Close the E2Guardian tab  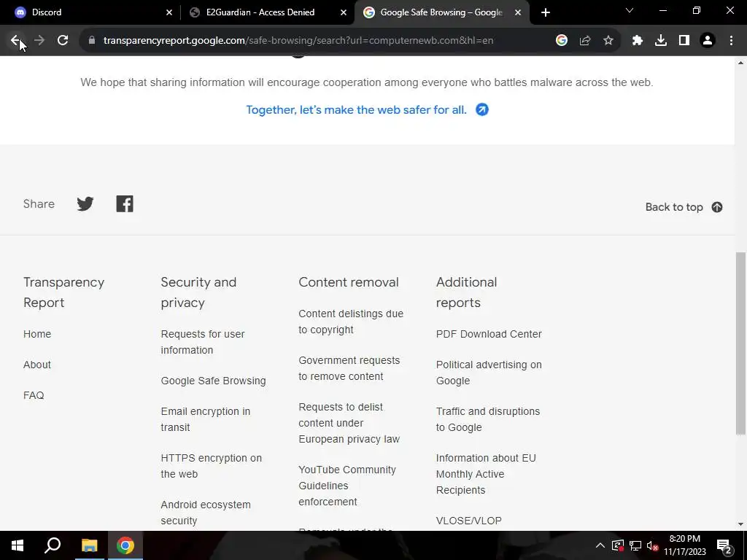click(344, 12)
